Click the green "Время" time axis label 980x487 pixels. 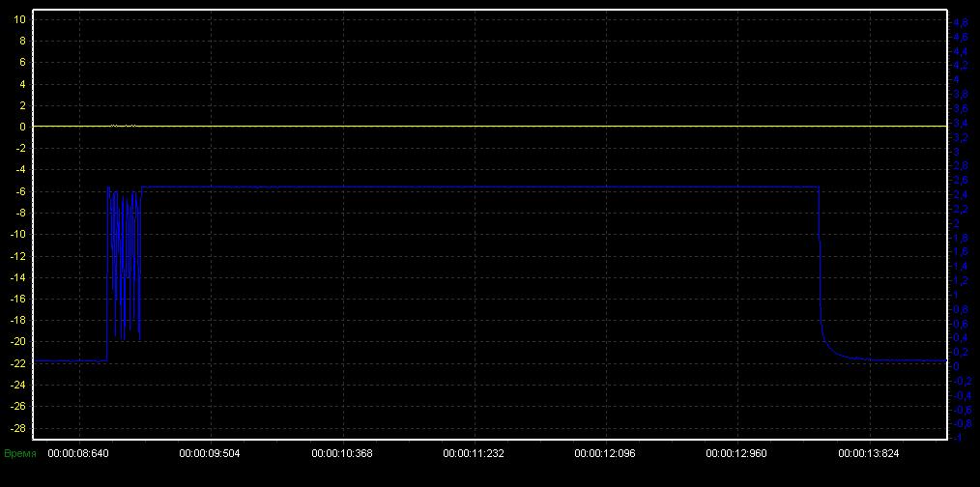click(20, 452)
